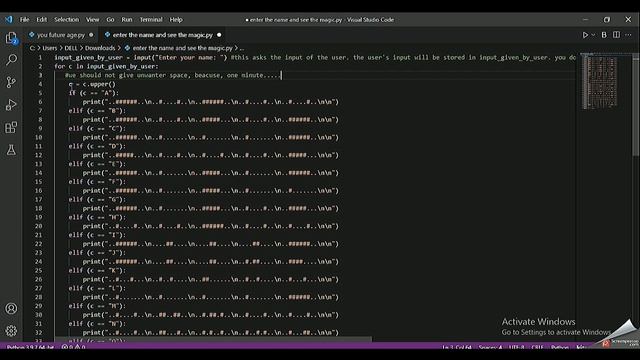640x360 pixels.
Task: Open the Go menu
Action: tap(110, 20)
